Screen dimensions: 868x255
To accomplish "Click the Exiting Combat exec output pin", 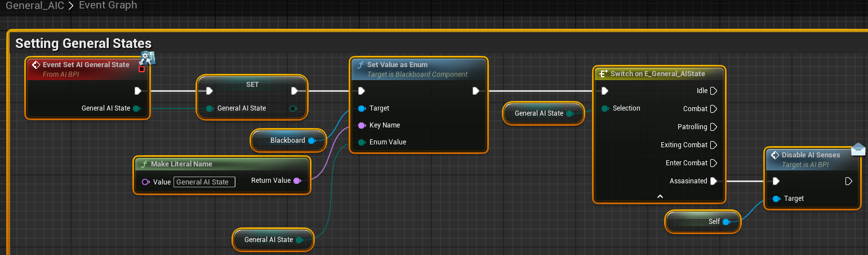I will pyautogui.click(x=714, y=145).
